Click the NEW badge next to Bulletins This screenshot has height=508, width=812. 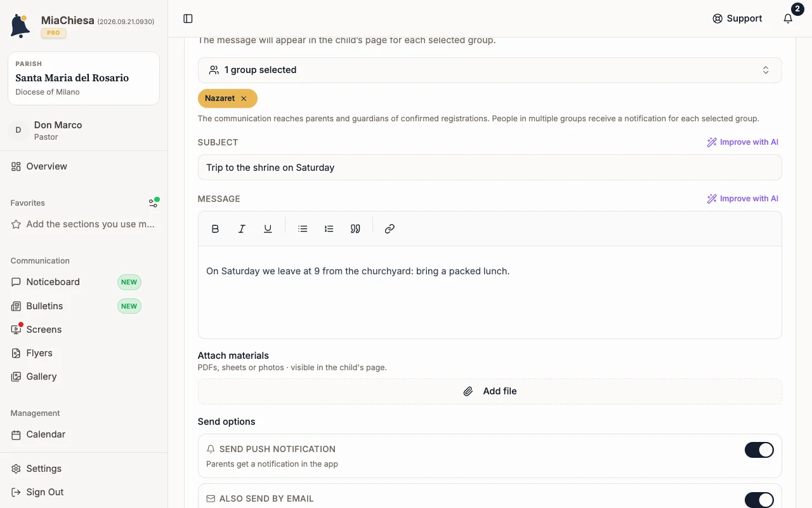pyautogui.click(x=129, y=306)
